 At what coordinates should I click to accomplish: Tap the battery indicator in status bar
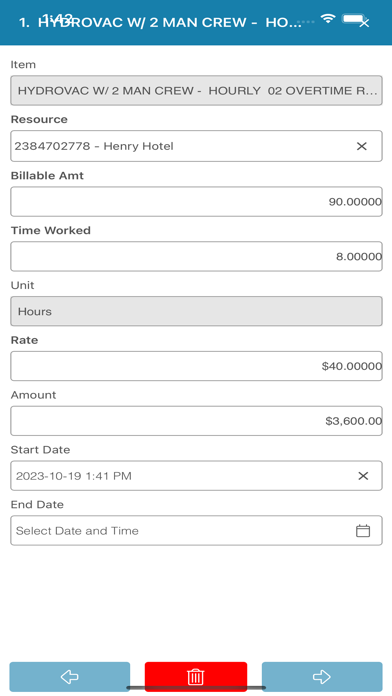coord(352,19)
